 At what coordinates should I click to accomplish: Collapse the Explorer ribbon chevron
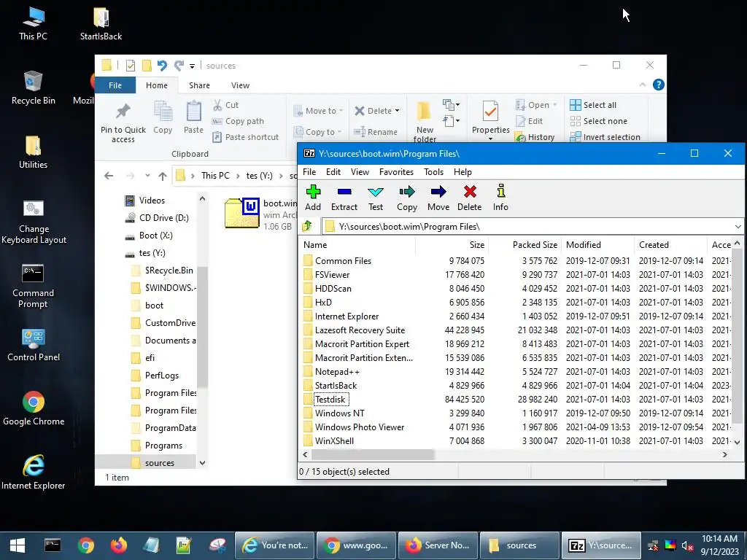pyautogui.click(x=643, y=85)
